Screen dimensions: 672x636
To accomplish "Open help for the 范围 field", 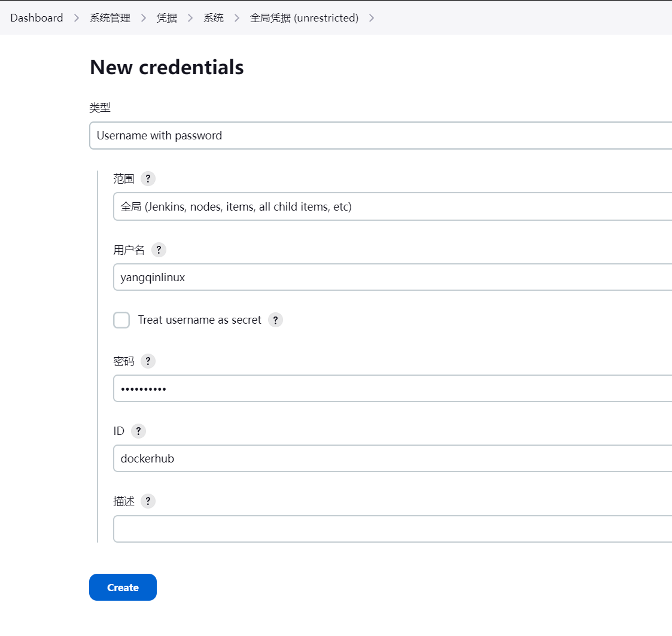I will [x=148, y=179].
